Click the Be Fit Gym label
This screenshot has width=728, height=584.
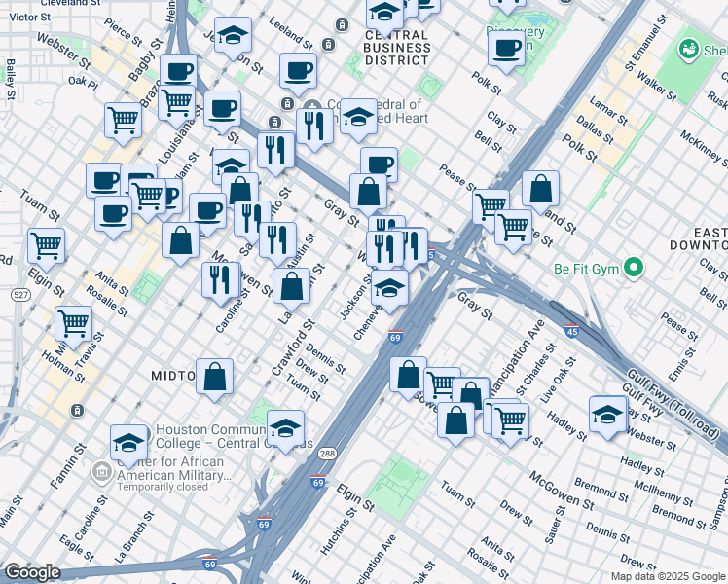pyautogui.click(x=587, y=269)
